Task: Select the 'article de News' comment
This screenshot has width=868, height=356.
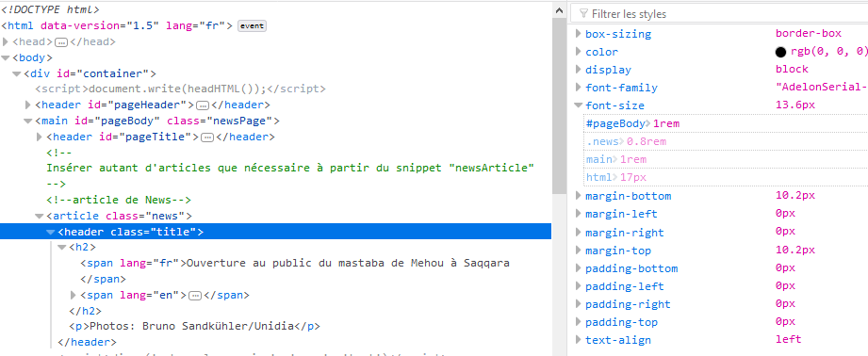Action: [x=119, y=200]
